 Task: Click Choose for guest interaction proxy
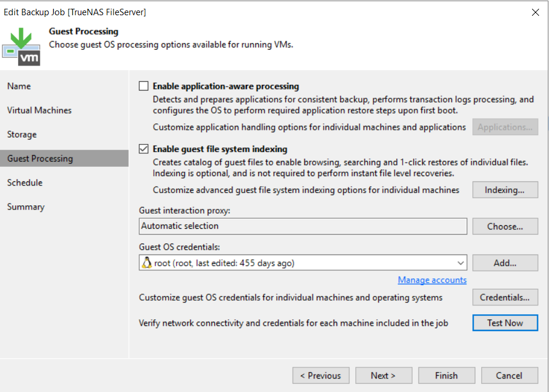[x=505, y=226]
